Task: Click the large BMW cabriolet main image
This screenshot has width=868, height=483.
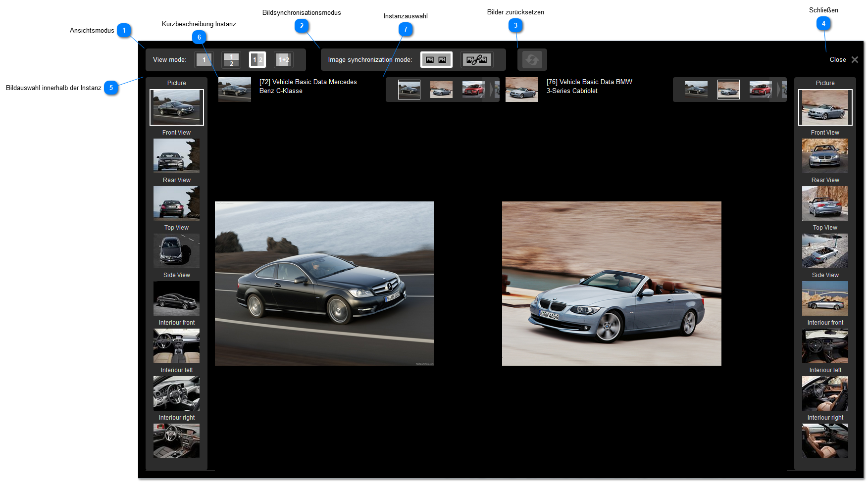Action: tap(612, 284)
